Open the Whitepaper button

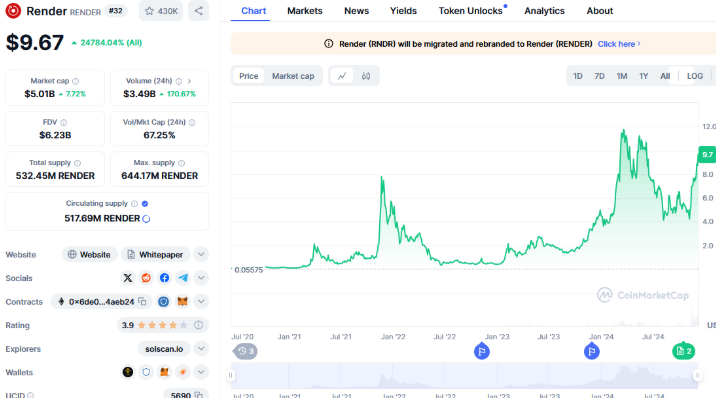point(155,254)
